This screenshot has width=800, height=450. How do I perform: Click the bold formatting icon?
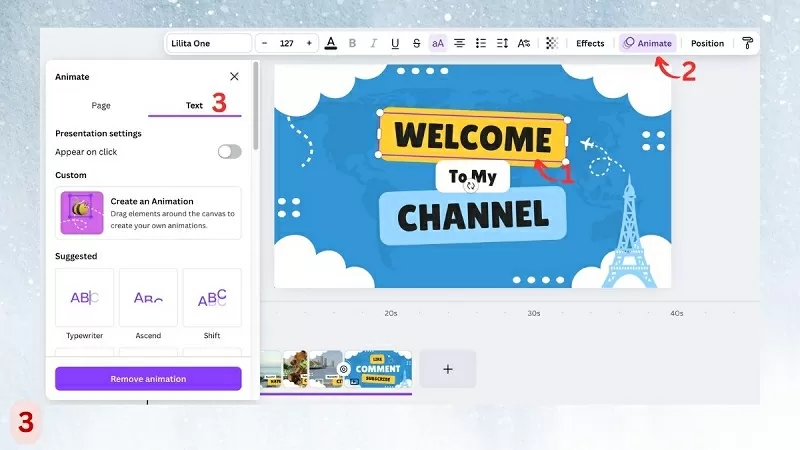(x=352, y=43)
